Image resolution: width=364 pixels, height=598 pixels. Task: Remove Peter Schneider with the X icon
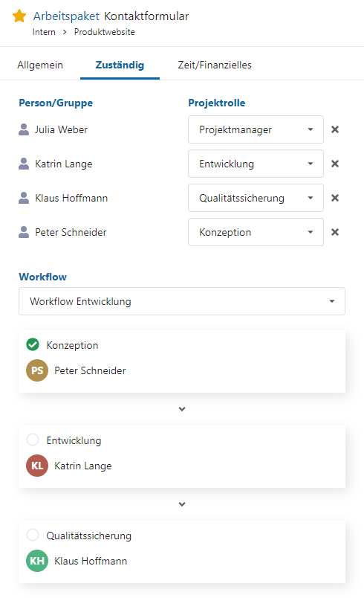[335, 232]
